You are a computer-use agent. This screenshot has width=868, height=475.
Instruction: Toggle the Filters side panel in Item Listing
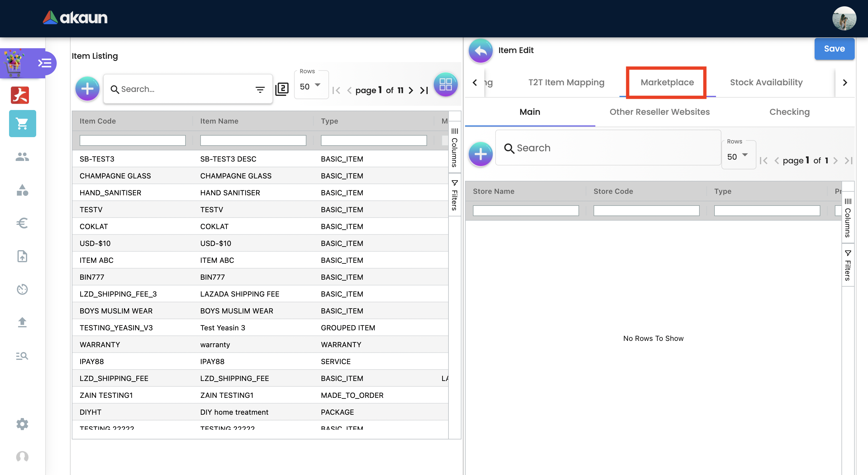(455, 195)
